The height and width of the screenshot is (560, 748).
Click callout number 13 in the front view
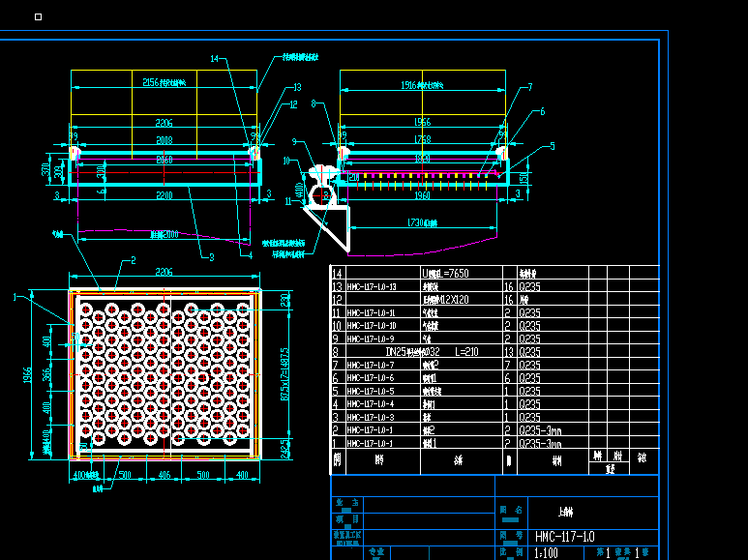[298, 87]
